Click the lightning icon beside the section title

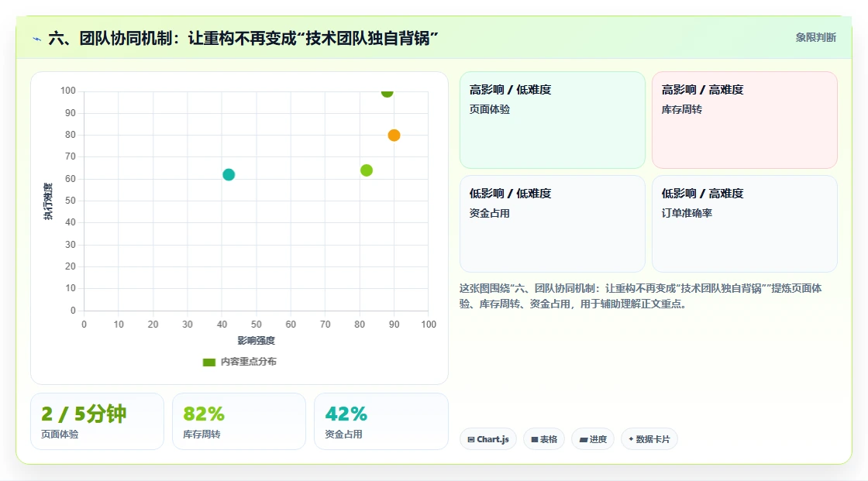click(37, 39)
